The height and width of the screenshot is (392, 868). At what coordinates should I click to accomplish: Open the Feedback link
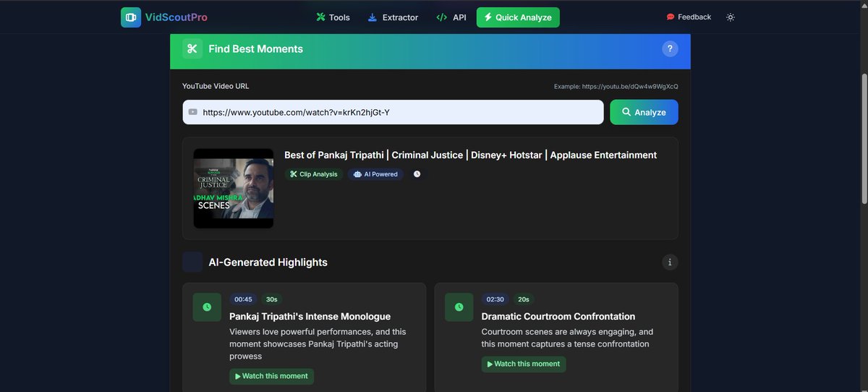[689, 17]
